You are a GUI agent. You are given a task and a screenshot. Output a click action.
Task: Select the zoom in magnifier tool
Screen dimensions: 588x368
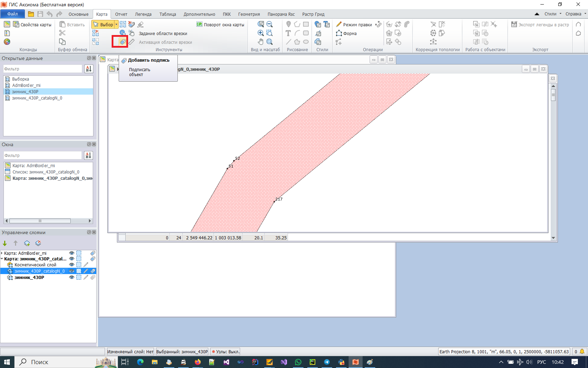point(261,33)
